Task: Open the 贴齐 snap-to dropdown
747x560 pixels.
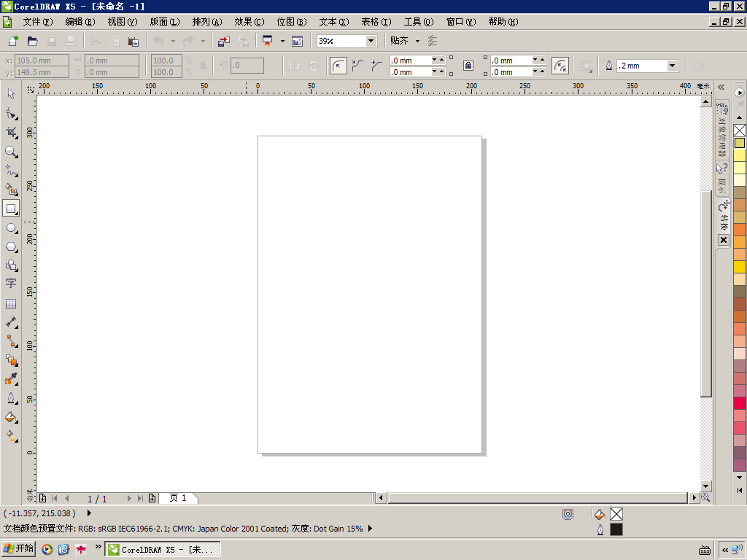Action: pyautogui.click(x=417, y=41)
